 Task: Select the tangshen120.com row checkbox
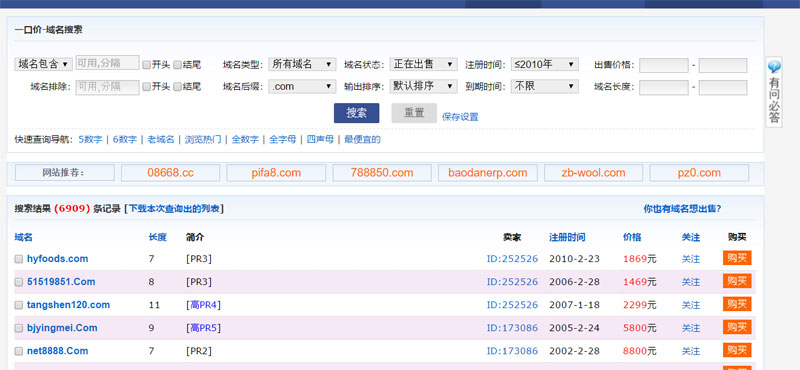point(18,305)
